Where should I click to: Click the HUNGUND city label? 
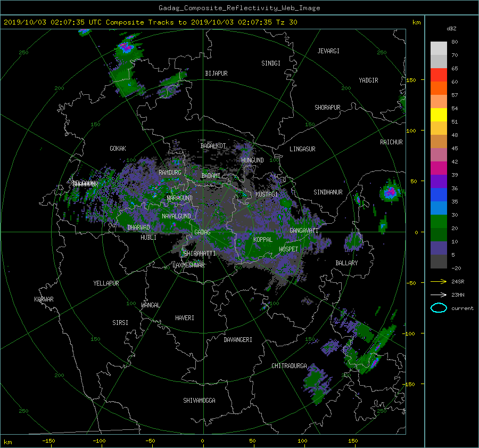coord(252,160)
